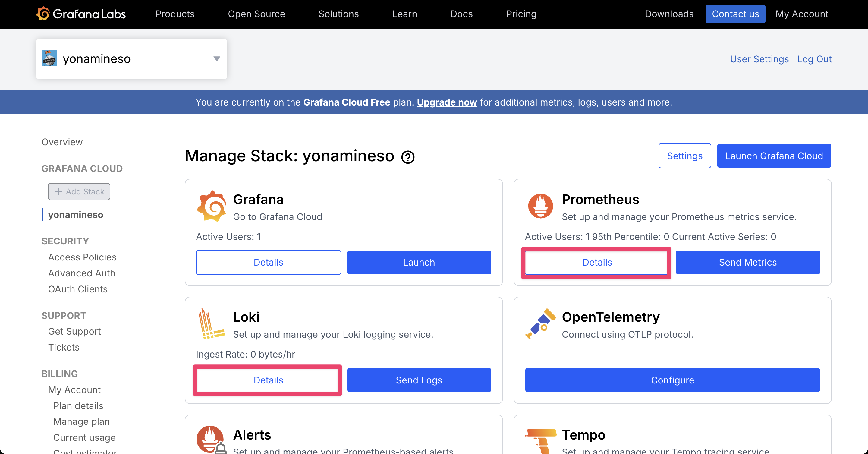868x454 pixels.
Task: Click the Alerts flame-and-bell icon
Action: (211, 440)
